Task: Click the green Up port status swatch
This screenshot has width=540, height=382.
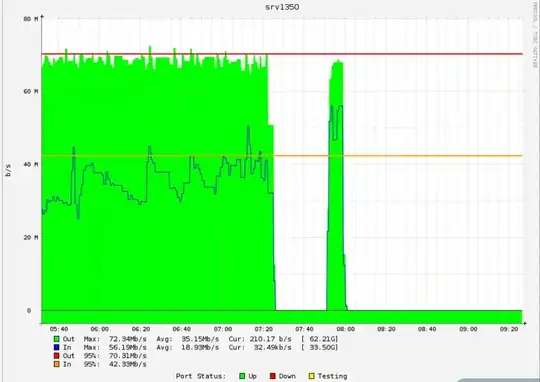Action: (242, 376)
